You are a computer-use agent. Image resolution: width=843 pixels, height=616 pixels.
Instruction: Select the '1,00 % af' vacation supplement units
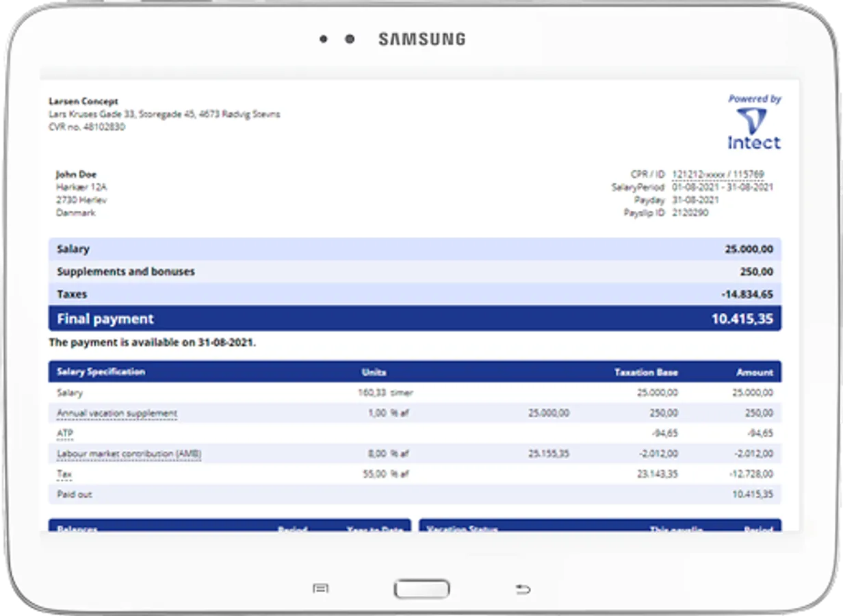[389, 413]
